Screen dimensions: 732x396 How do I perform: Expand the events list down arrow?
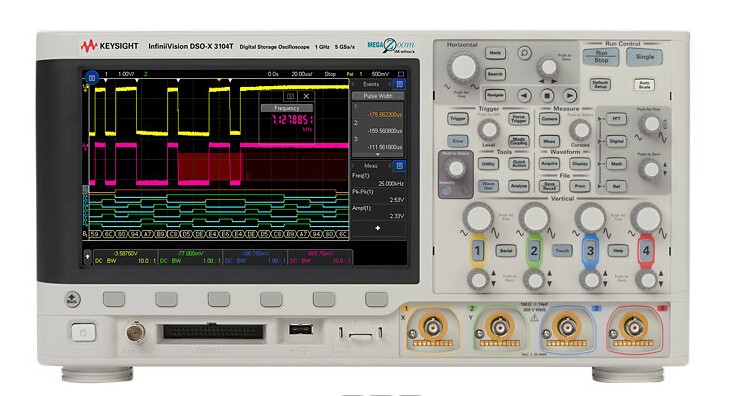coord(377,154)
